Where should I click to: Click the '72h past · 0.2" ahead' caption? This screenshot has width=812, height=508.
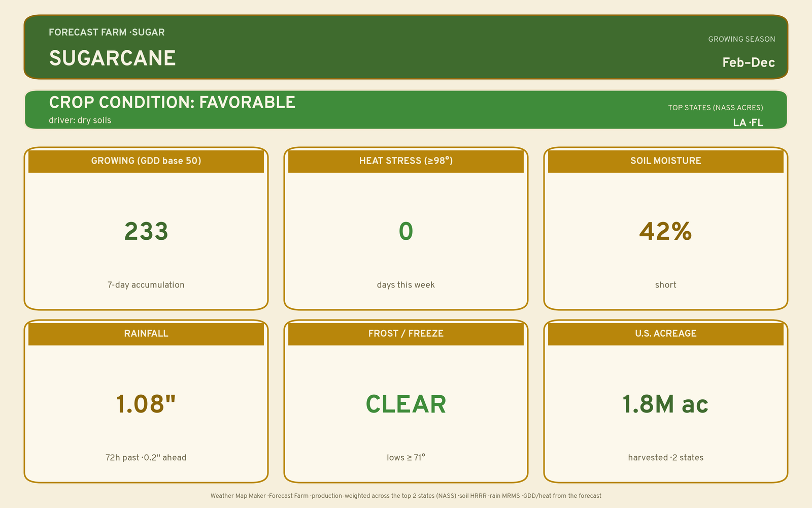tap(146, 458)
